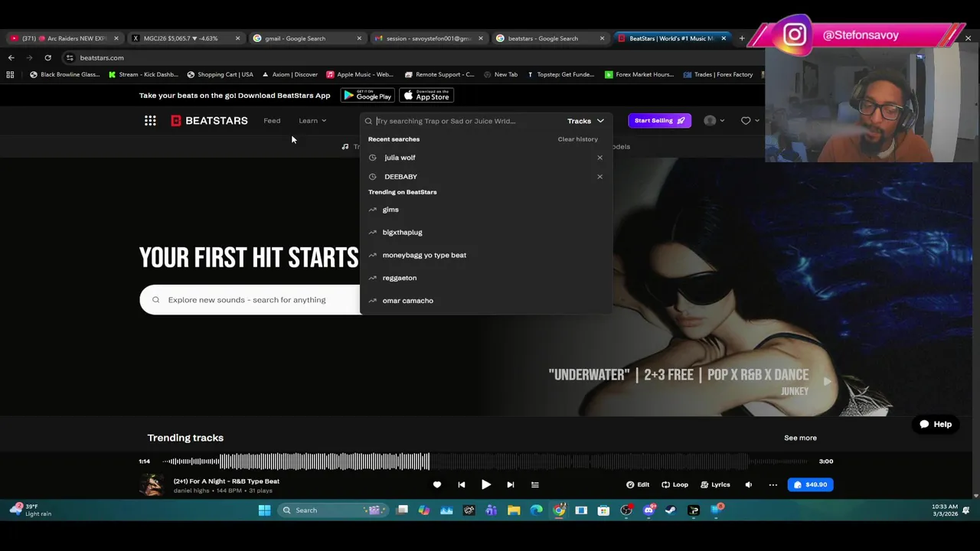Open the player queue list
980x551 pixels.
(x=535, y=484)
